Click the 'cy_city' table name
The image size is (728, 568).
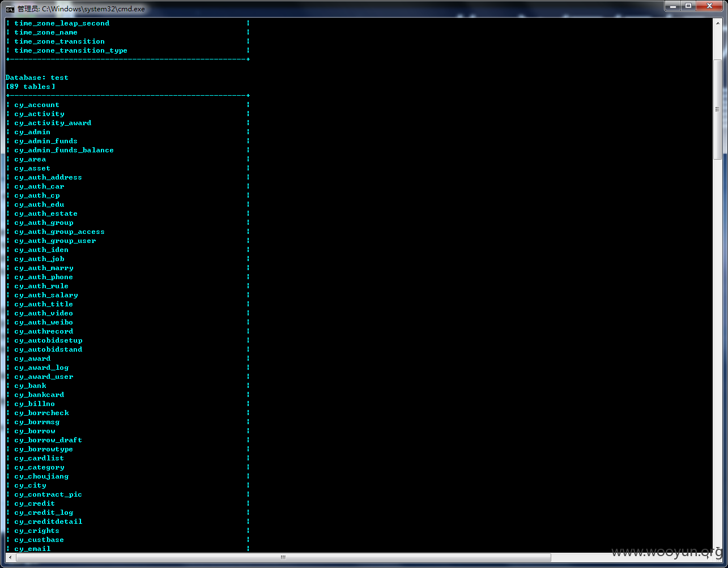click(30, 485)
